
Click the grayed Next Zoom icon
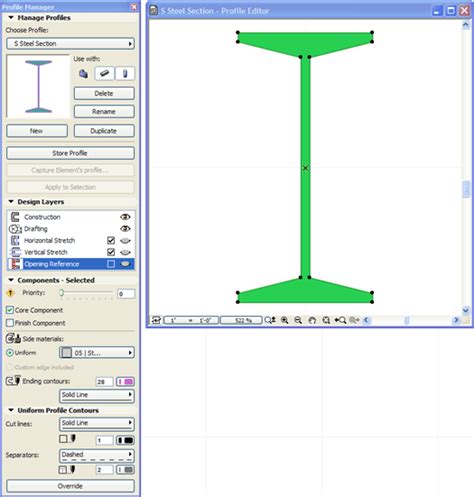click(x=354, y=320)
